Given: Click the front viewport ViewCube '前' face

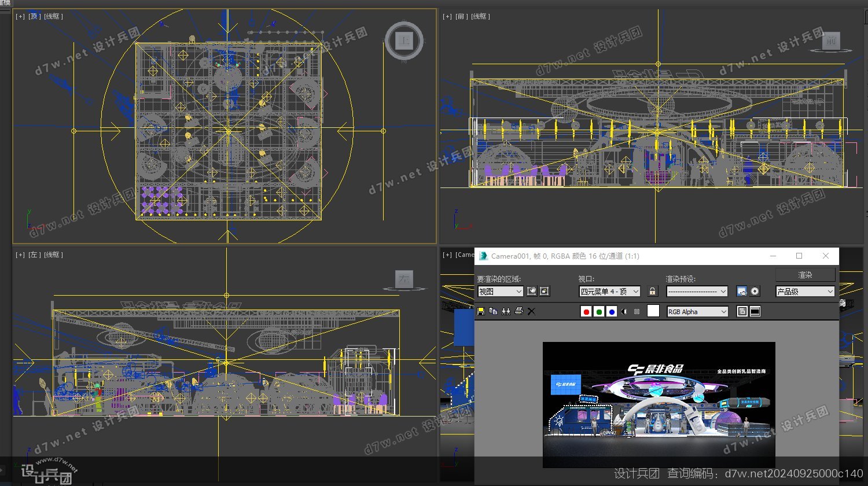Looking at the screenshot, I should [832, 41].
